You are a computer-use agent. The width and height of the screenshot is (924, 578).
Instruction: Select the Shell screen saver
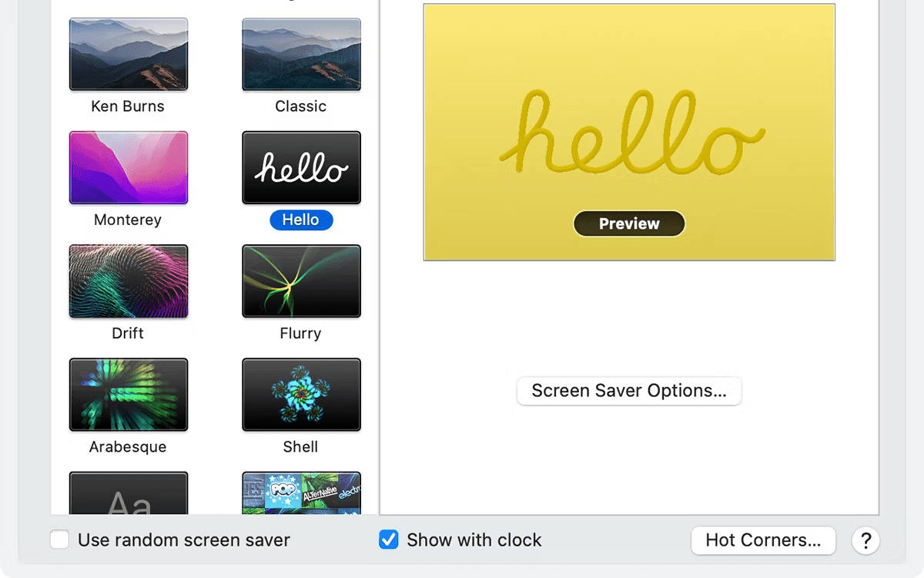pos(301,394)
